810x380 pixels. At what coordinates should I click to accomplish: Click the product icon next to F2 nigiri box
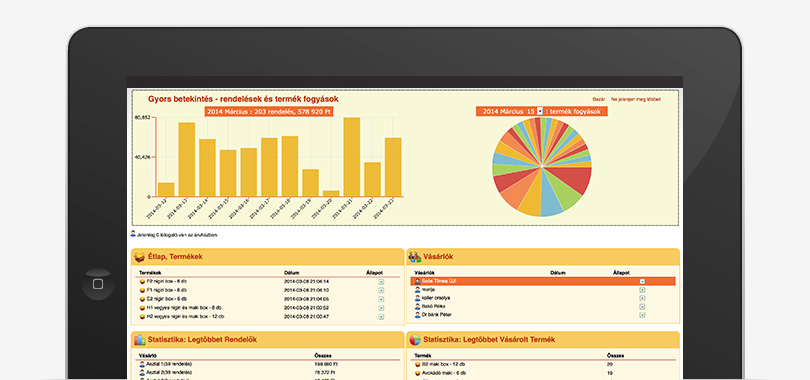coord(143,282)
